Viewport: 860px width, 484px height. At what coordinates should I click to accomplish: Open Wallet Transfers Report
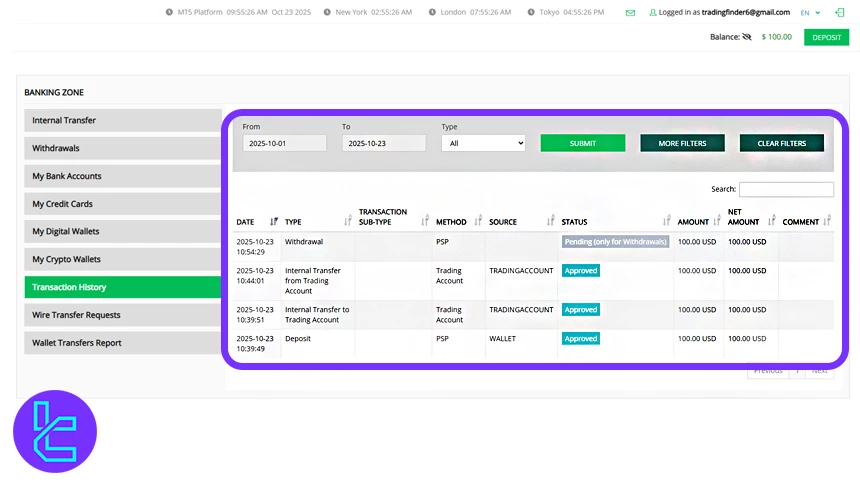(x=123, y=343)
